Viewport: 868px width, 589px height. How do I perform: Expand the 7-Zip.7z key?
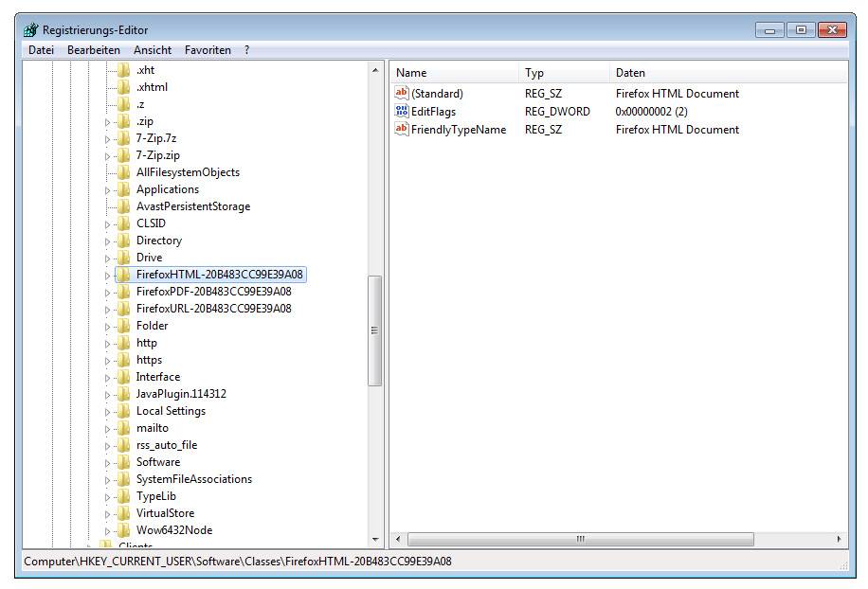[107, 139]
